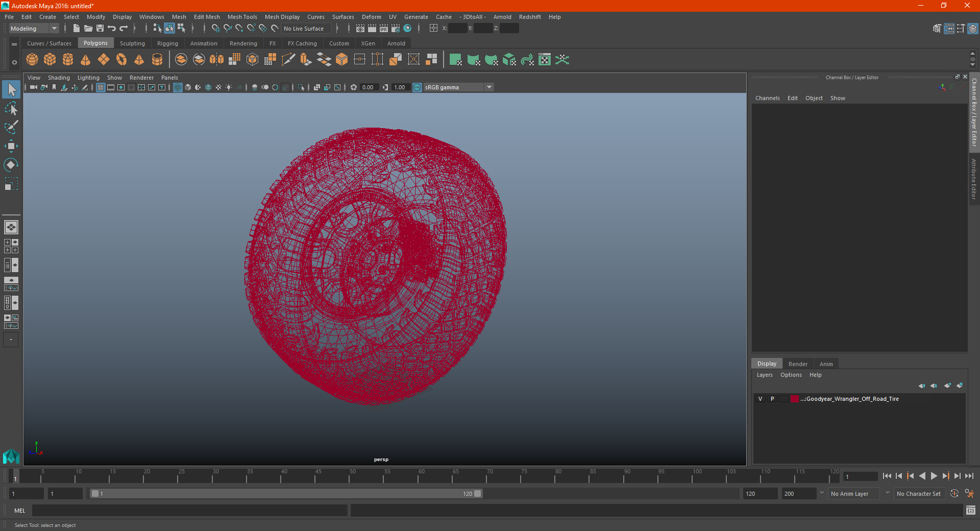This screenshot has width=980, height=531.
Task: Open the shelf tab settings gear
Action: 14,62
